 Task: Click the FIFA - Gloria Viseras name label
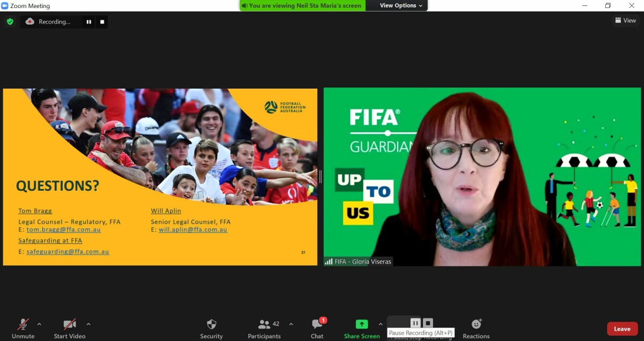(362, 262)
